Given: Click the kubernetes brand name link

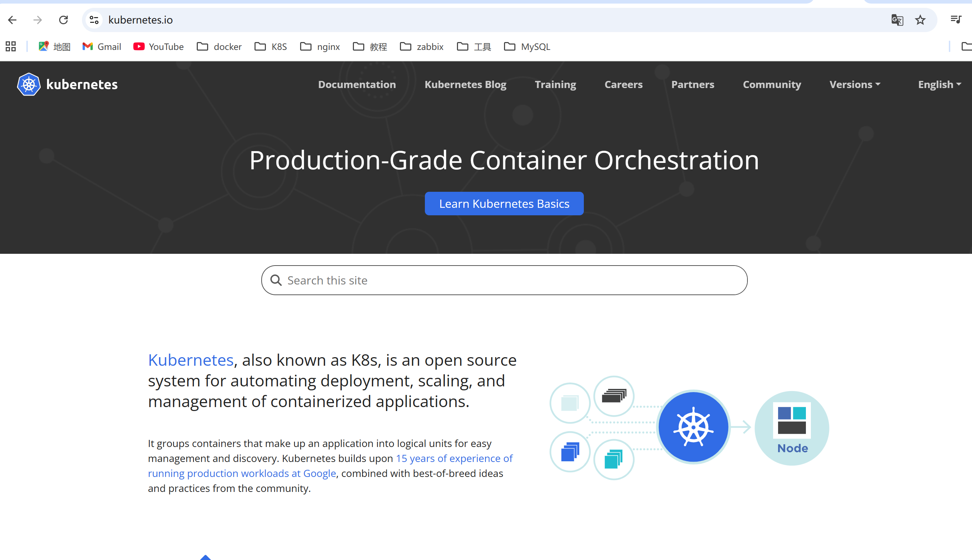Looking at the screenshot, I should click(x=82, y=84).
